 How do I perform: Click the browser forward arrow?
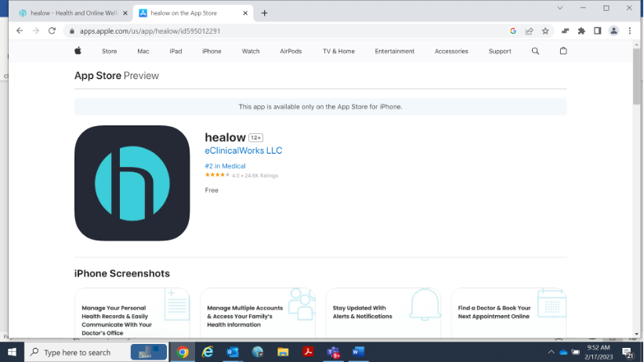36,31
